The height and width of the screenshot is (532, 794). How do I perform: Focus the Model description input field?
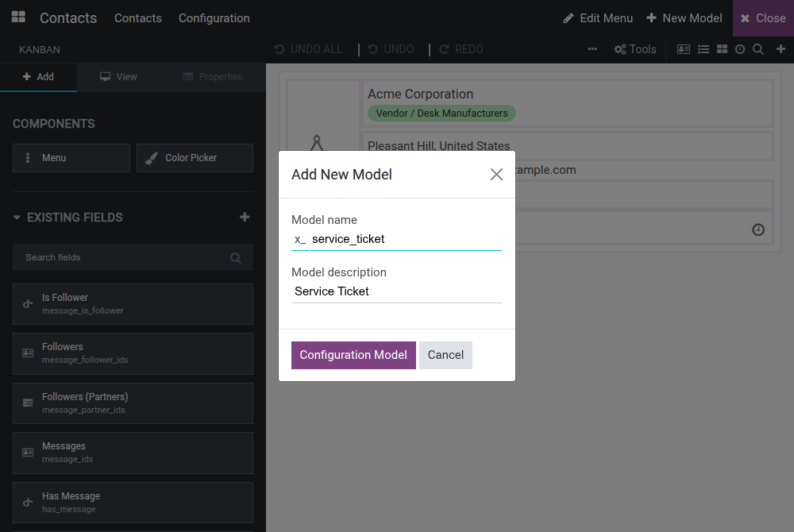click(396, 291)
